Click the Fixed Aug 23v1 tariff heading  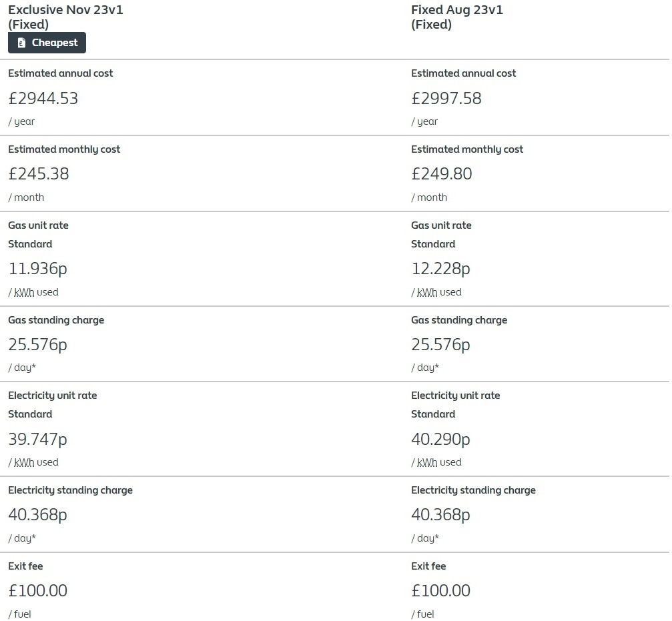(x=457, y=17)
